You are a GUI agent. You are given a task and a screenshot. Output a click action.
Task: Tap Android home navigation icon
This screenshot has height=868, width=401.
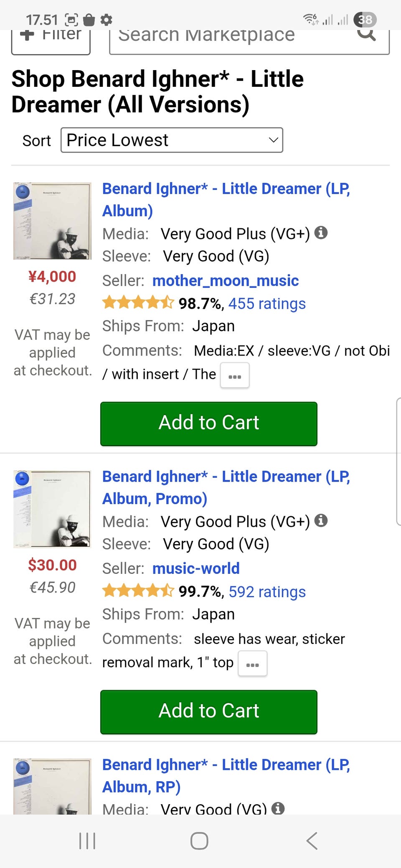tap(199, 841)
